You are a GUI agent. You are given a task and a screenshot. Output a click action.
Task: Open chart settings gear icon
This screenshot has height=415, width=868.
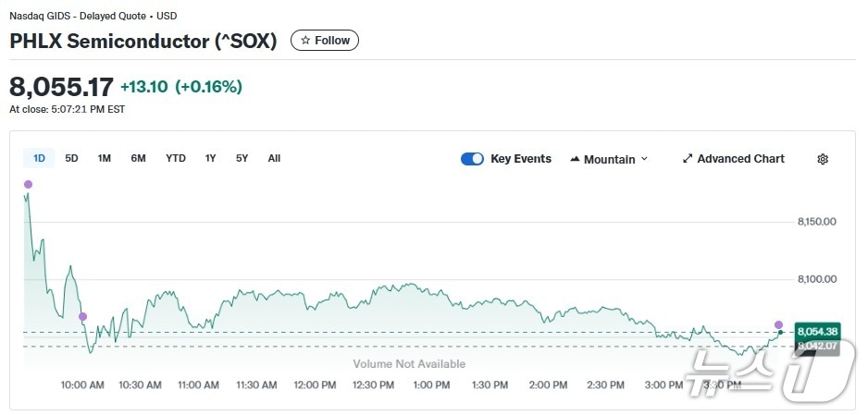coord(822,159)
